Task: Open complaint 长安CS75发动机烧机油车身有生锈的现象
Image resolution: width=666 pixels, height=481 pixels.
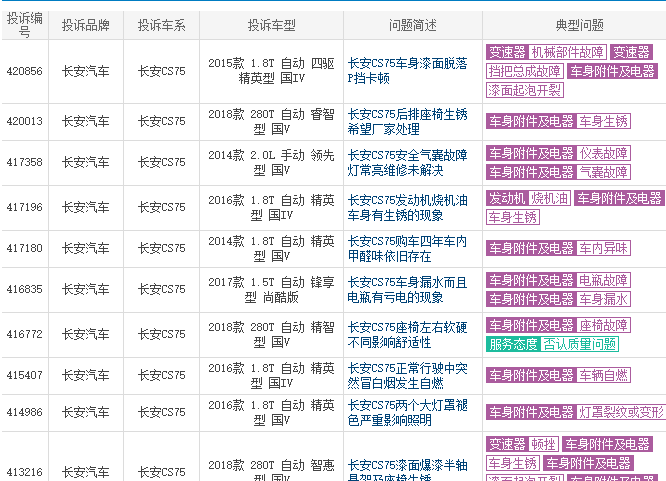Action: pyautogui.click(x=407, y=207)
